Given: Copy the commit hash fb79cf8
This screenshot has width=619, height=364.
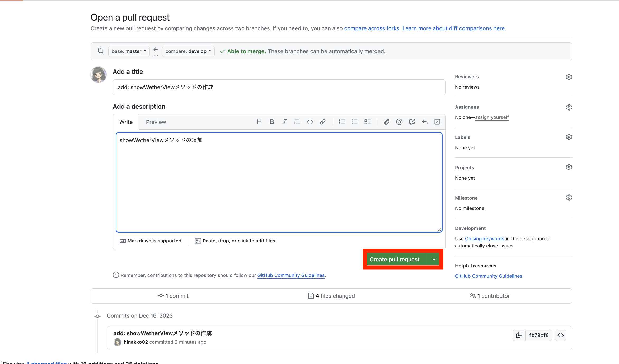Looking at the screenshot, I should pyautogui.click(x=519, y=335).
